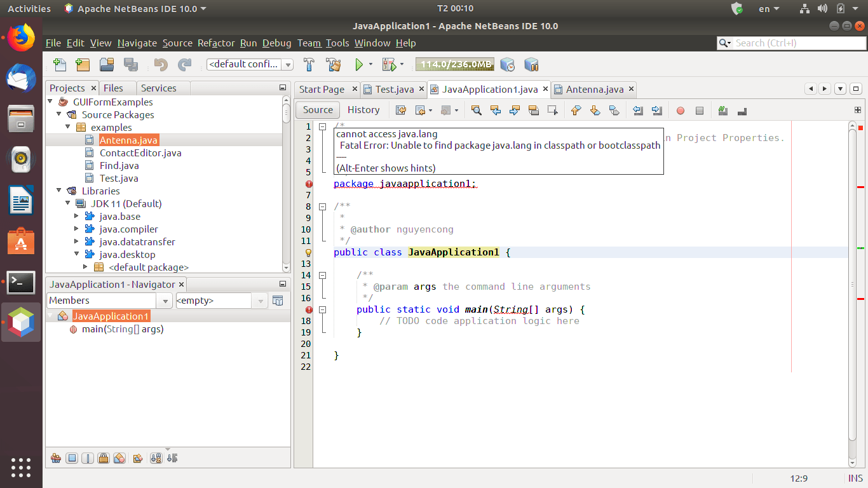This screenshot has width=868, height=488.
Task: Toggle Show Static Members in Navigator
Action: click(88, 458)
